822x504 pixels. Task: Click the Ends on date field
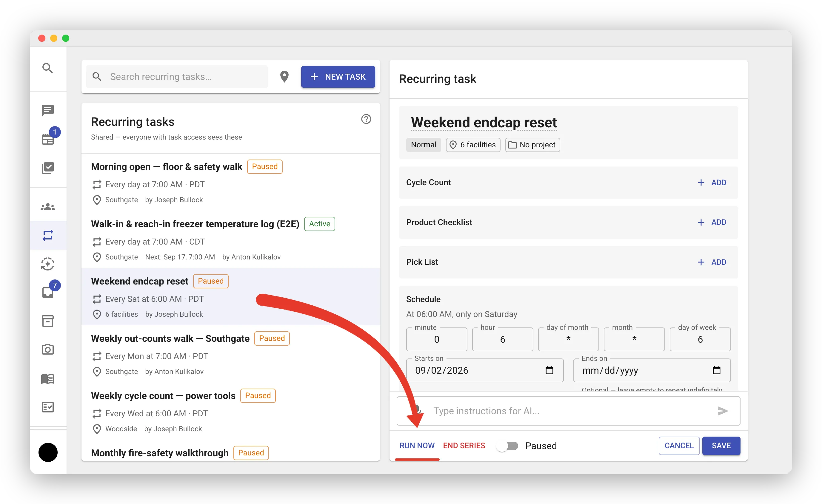(x=652, y=370)
